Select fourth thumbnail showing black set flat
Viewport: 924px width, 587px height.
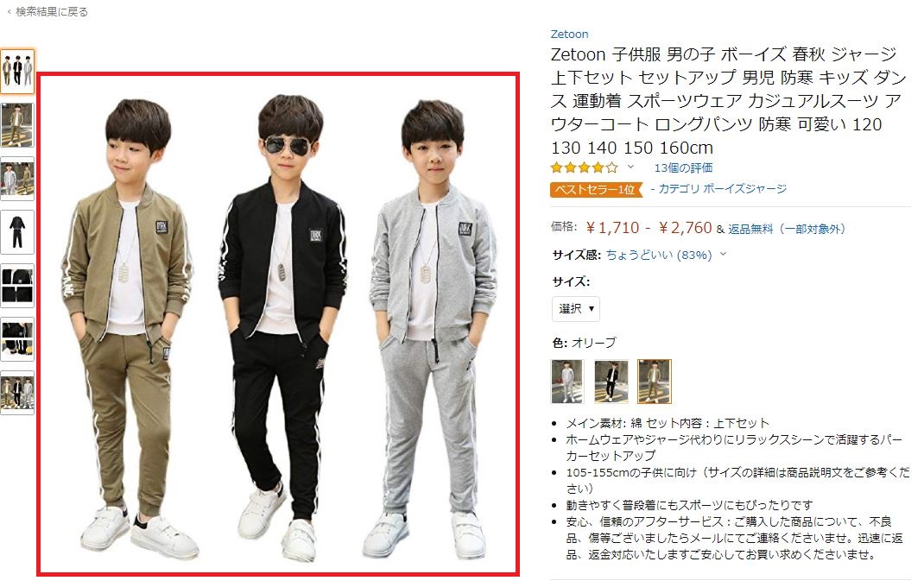click(17, 232)
